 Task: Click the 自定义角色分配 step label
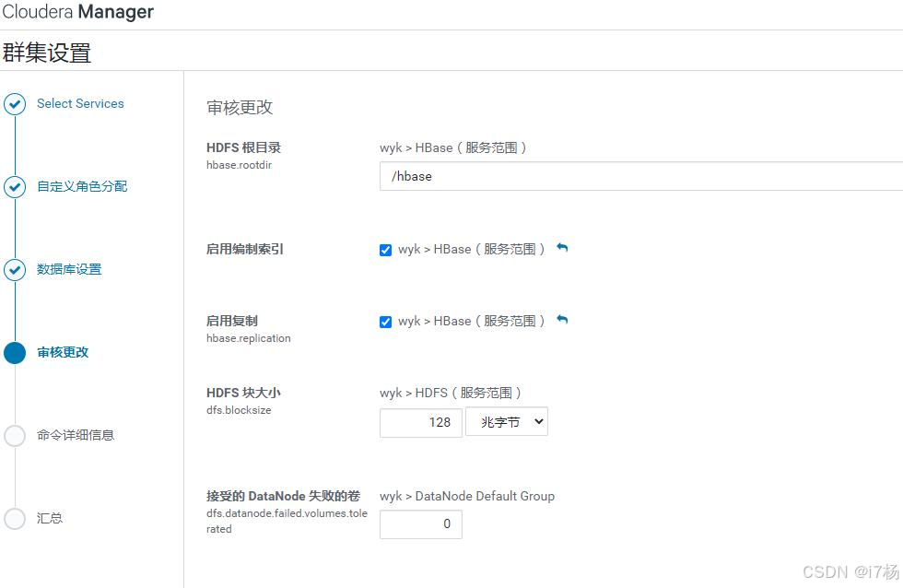[83, 186]
